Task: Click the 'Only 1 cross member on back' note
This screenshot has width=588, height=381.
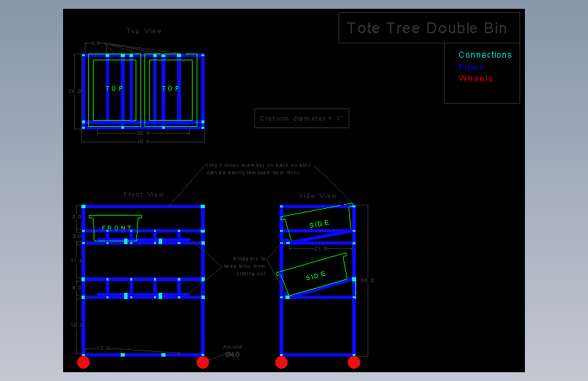Action: pyautogui.click(x=258, y=169)
